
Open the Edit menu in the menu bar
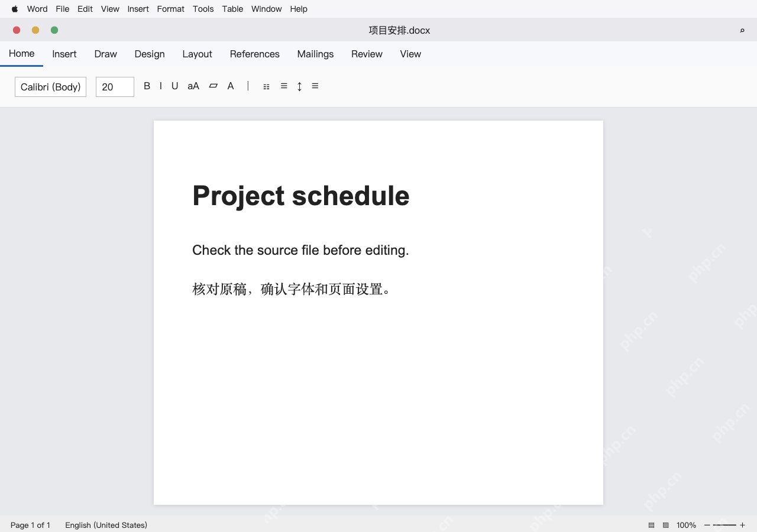85,9
